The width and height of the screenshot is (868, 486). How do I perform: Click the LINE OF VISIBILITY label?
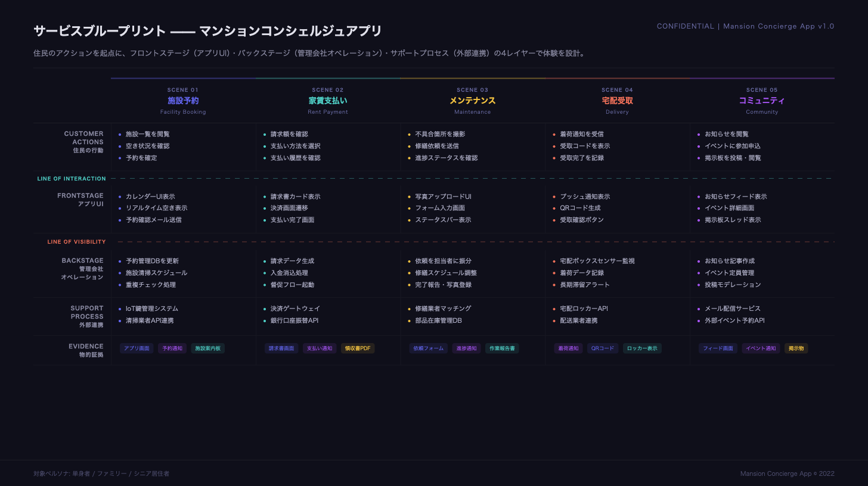(x=76, y=242)
